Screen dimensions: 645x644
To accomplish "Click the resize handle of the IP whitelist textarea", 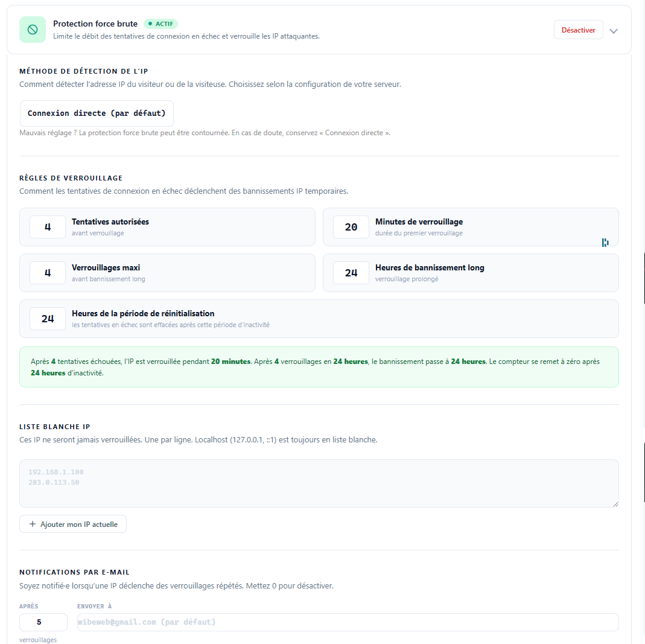I will 615,503.
